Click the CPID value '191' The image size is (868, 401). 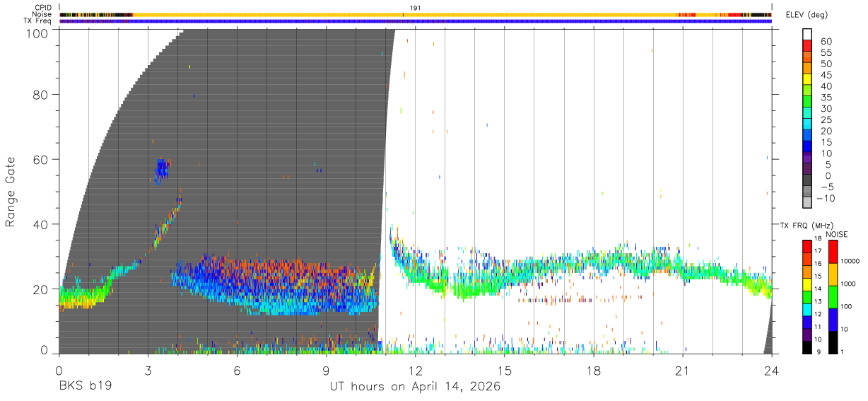coord(416,7)
